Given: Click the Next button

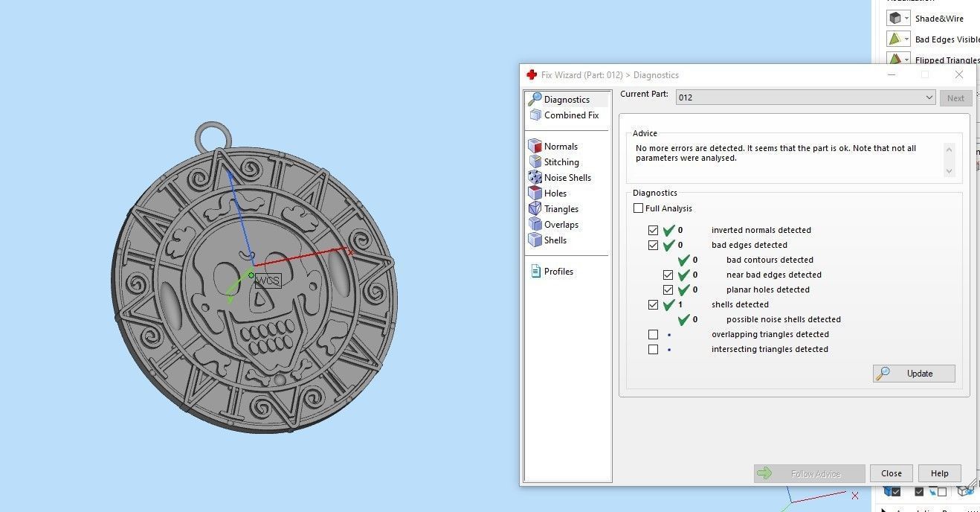Looking at the screenshot, I should (x=956, y=97).
